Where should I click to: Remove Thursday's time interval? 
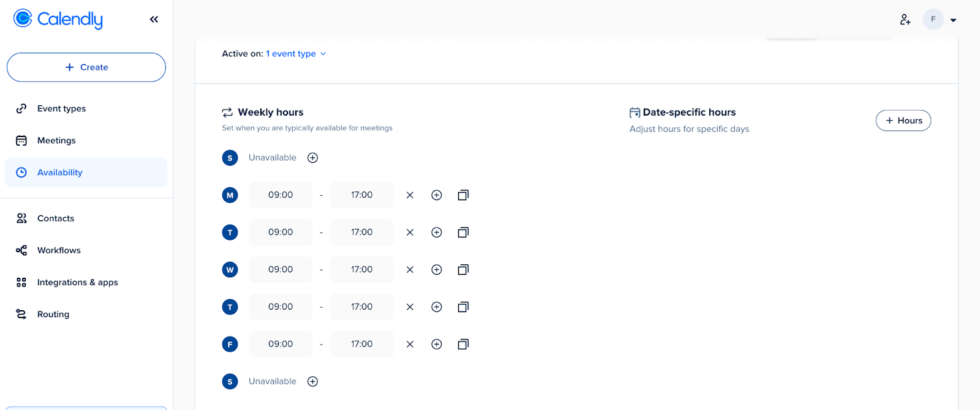coord(410,307)
